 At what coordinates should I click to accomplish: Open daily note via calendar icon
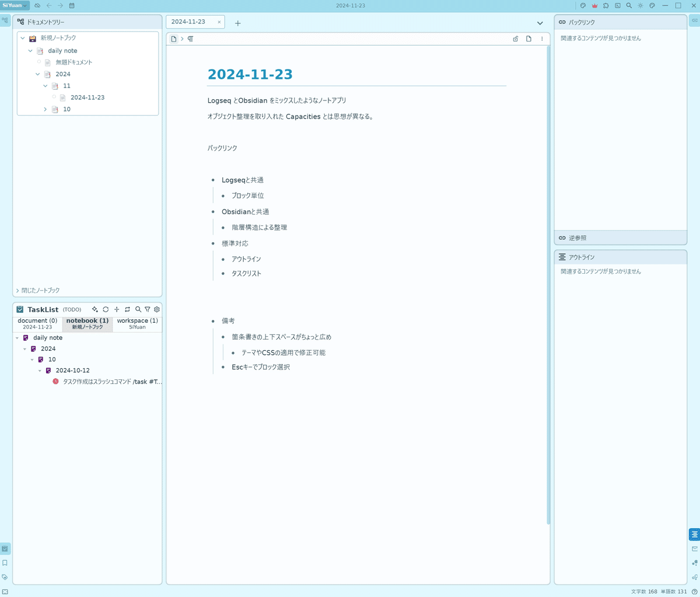point(72,5)
